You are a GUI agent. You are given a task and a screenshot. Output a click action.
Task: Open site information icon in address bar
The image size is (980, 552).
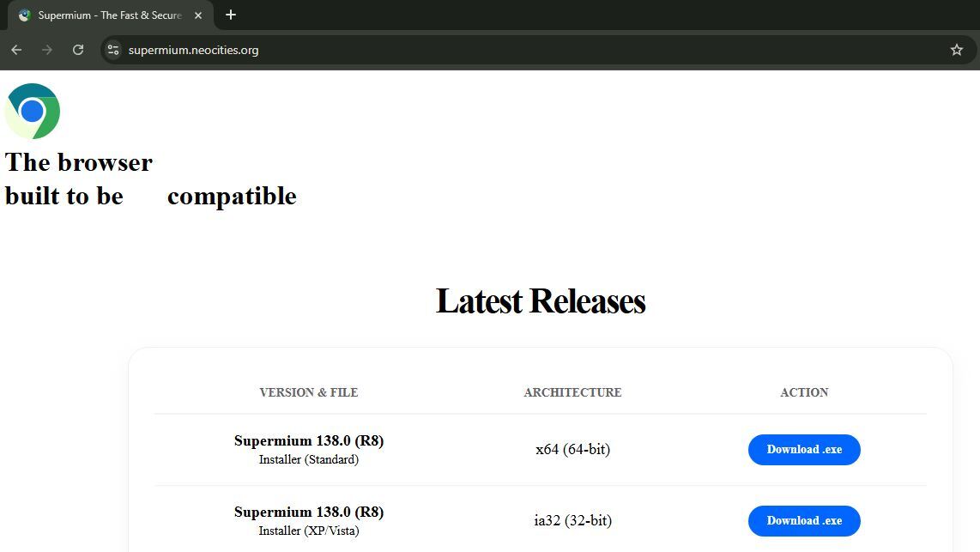113,50
